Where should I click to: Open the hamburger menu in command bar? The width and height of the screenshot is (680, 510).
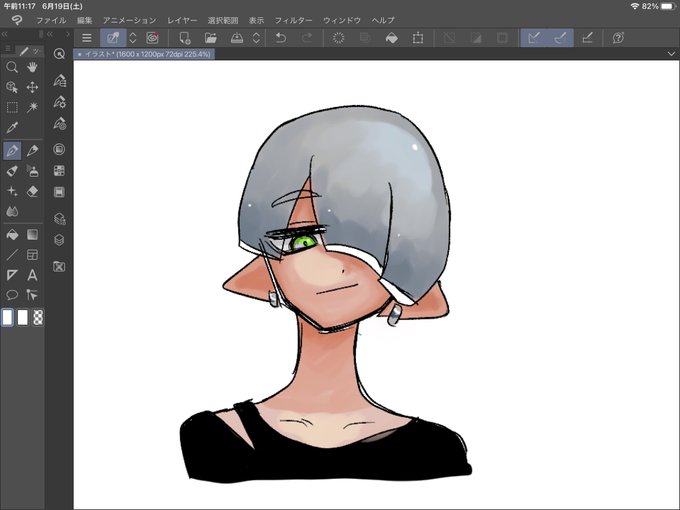coord(87,38)
